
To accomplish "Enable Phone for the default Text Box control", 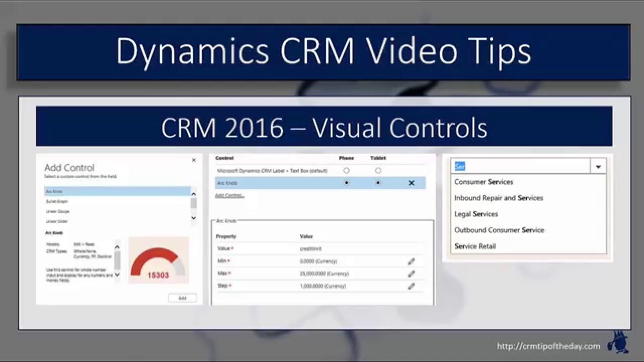I will click(x=347, y=170).
